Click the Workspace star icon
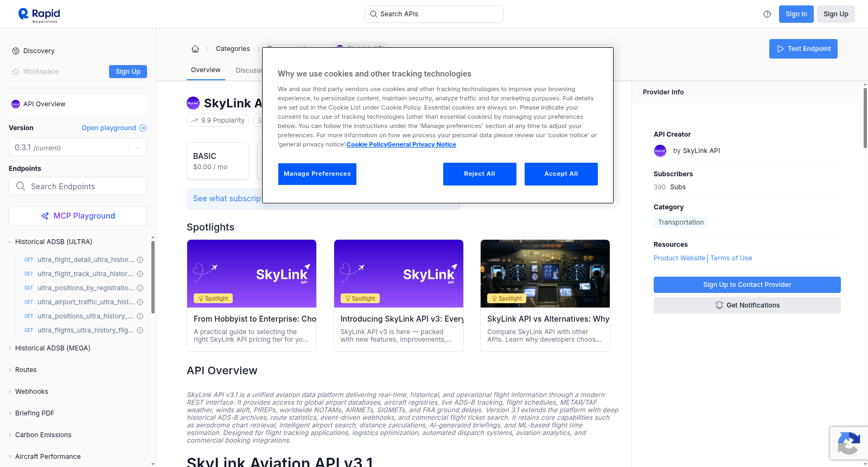The height and width of the screenshot is (467, 868). pos(16,72)
